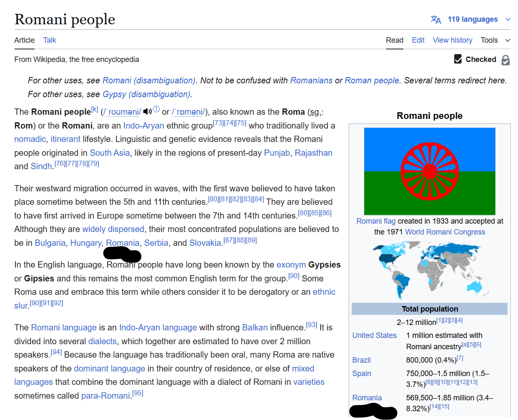Open the Serbia link
The image size is (518, 420).
156,243
